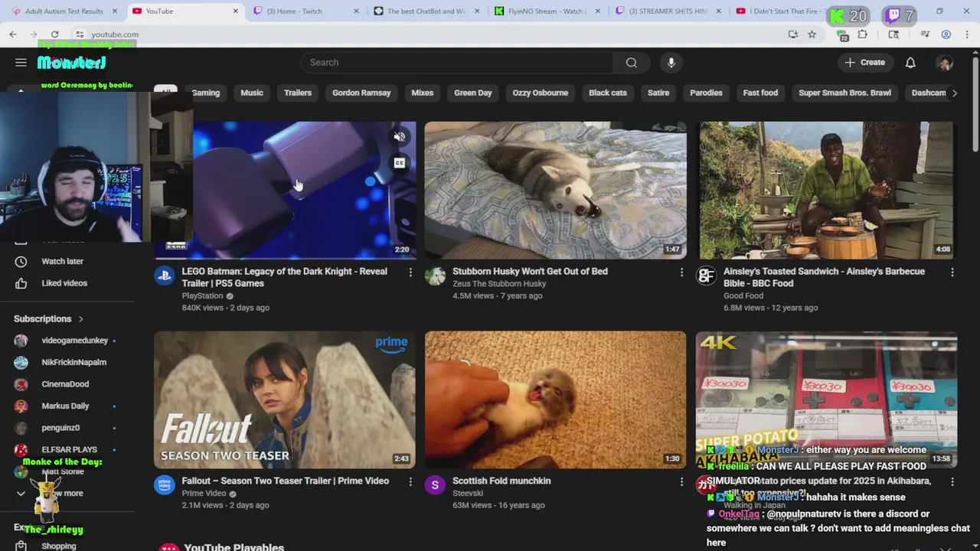Select the Mixes chip
The height and width of the screenshot is (551, 980).
click(x=423, y=93)
